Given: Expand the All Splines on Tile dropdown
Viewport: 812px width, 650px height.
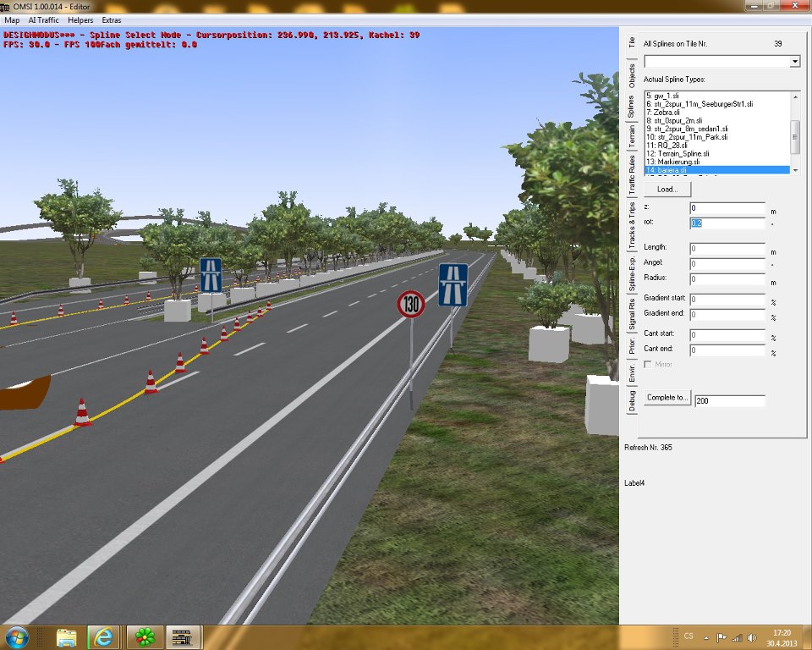Looking at the screenshot, I should click(794, 62).
